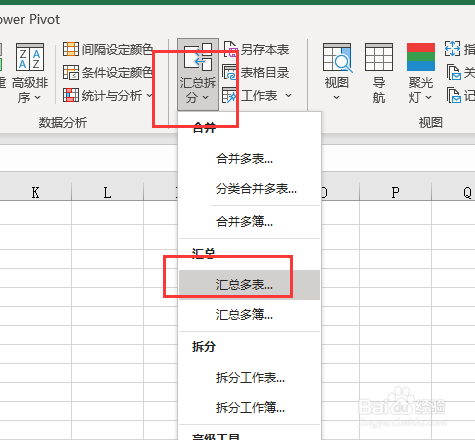Screen dimensions: 475x440
Task: Click the 汇总拆分 merge icon
Action: click(198, 57)
